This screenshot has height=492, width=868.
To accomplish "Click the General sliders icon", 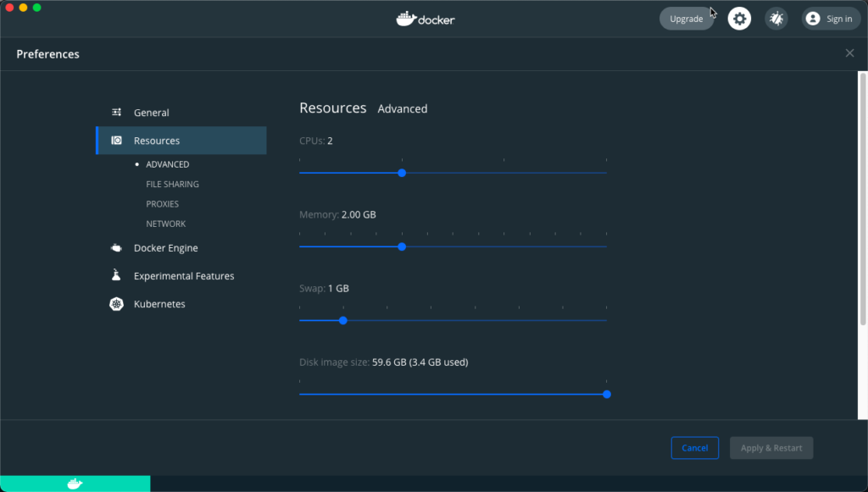I will (x=116, y=113).
